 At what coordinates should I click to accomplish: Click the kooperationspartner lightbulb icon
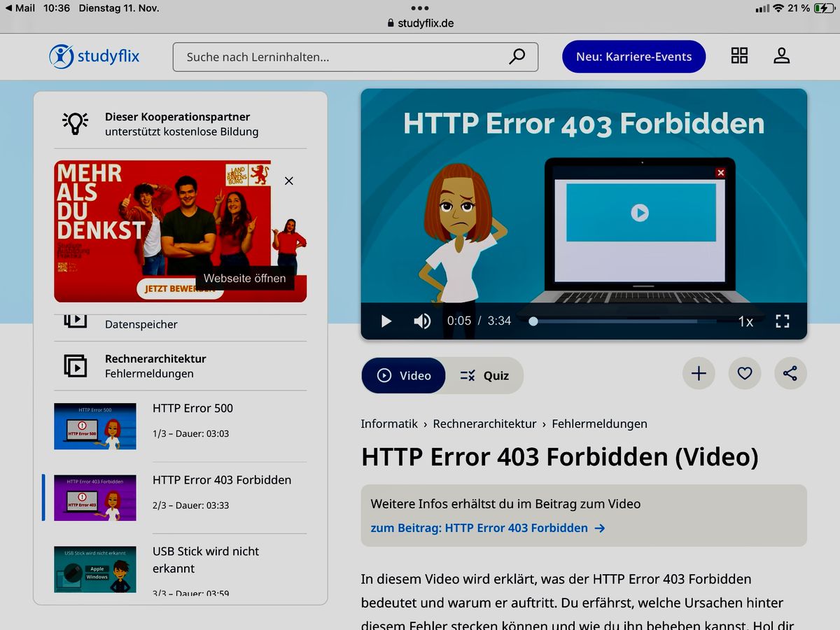[x=74, y=123]
